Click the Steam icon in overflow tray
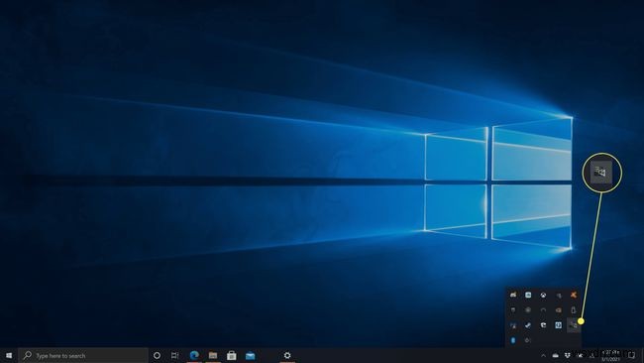This screenshot has width=644, height=363. tap(528, 325)
